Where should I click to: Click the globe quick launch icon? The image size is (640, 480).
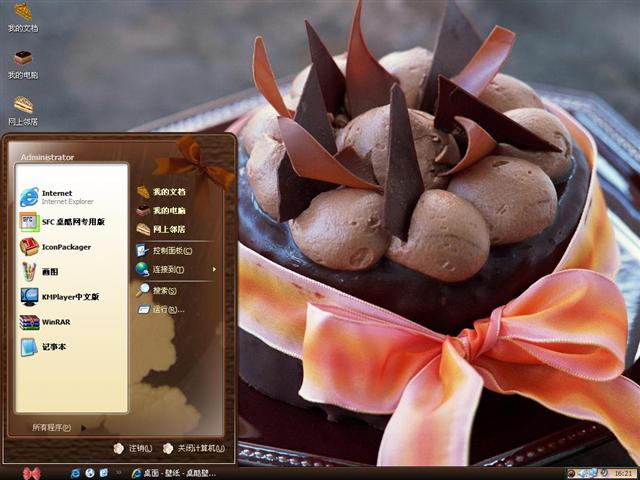(x=90, y=473)
